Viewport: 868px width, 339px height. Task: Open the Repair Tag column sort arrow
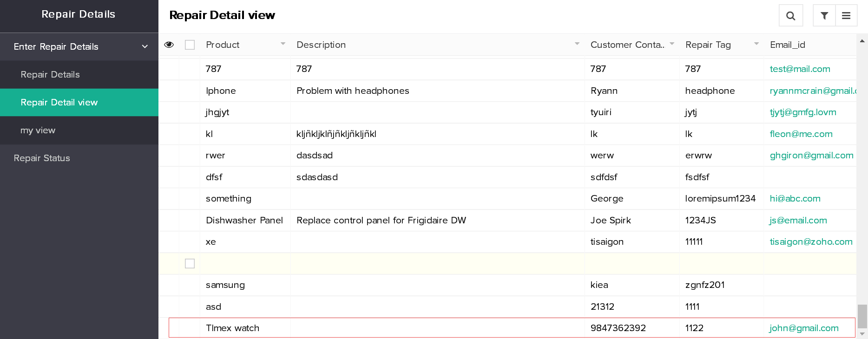(756, 44)
